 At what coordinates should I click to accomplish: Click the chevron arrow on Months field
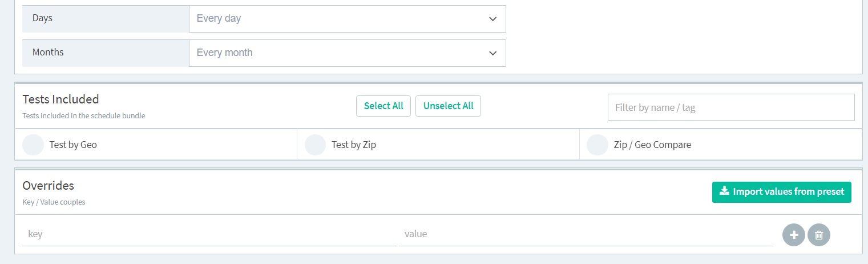point(493,53)
